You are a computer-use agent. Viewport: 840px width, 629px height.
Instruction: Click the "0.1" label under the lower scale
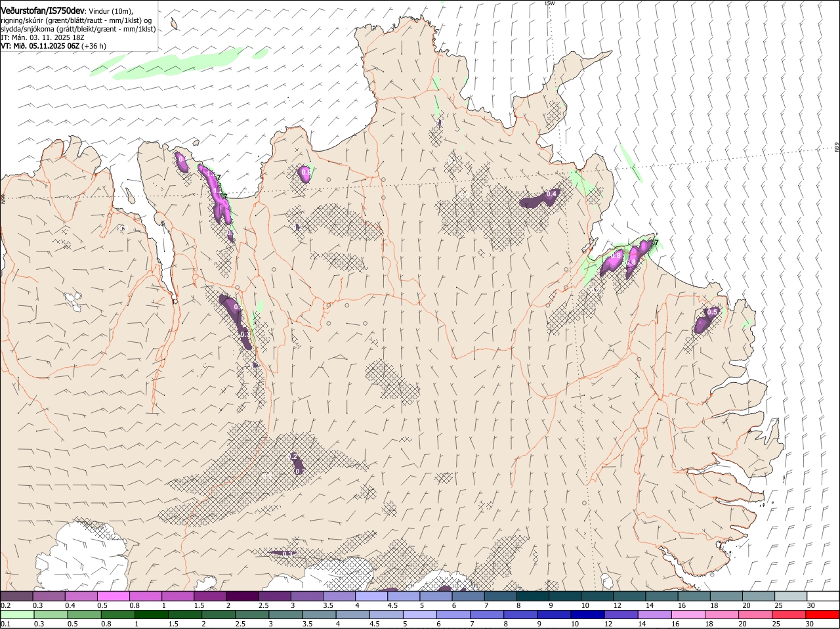click(x=5, y=624)
